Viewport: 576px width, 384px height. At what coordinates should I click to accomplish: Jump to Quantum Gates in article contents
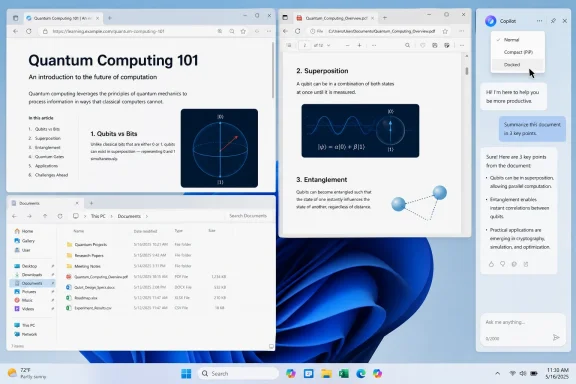[49, 157]
